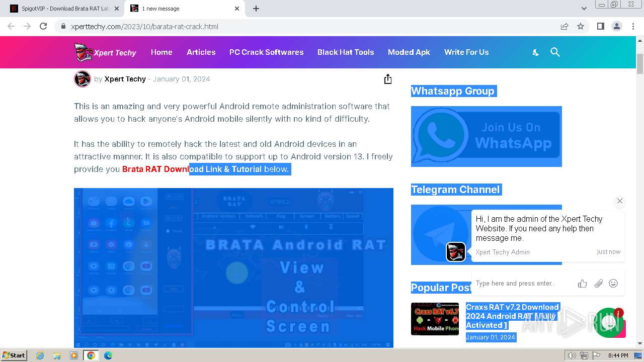This screenshot has width=644, height=362.
Task: Click Chrome icon in taskbar
Action: [x=91, y=355]
